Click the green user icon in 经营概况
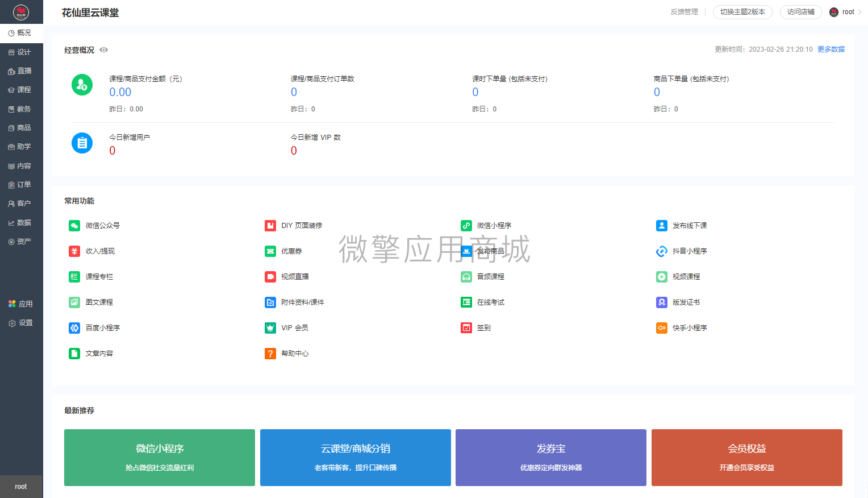Image resolution: width=868 pixels, height=498 pixels. tap(82, 85)
